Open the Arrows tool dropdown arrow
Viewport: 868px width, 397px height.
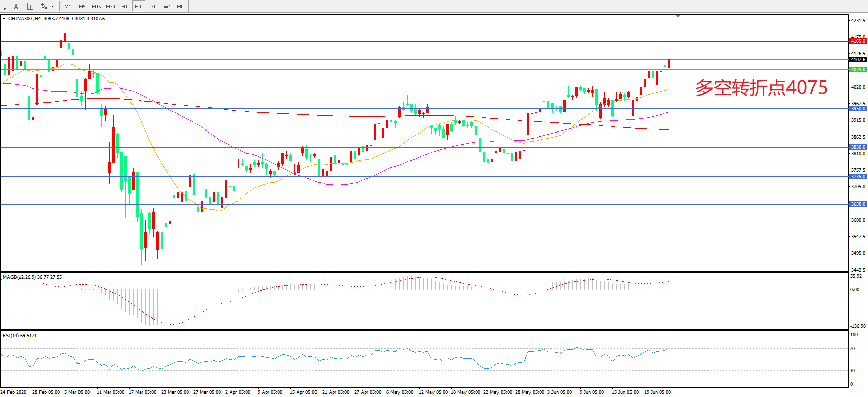(52, 7)
